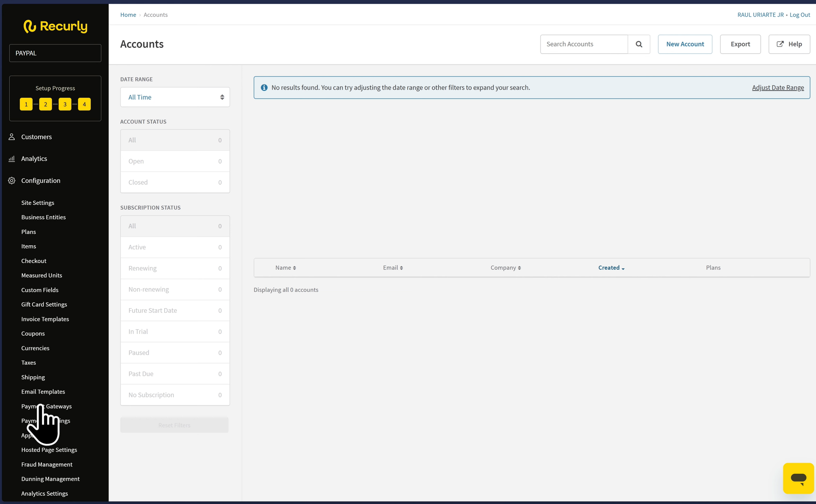The image size is (816, 504).
Task: Open the All Time date range dropdown
Action: tap(175, 97)
